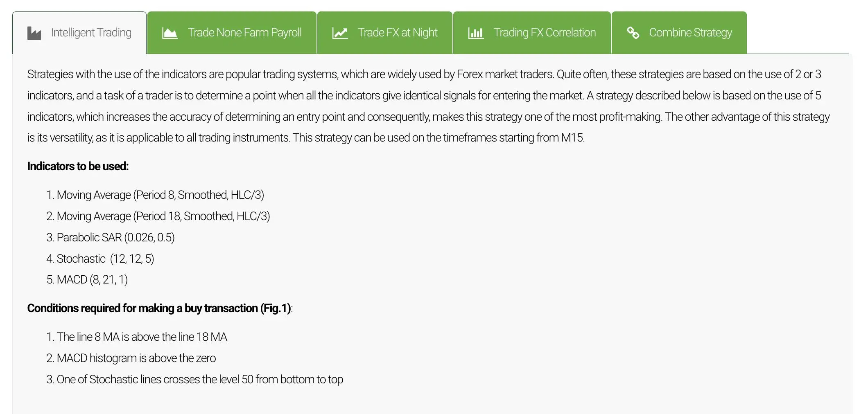
Task: Click the Stochastic lines crosses level 50 condition
Action: [195, 380]
